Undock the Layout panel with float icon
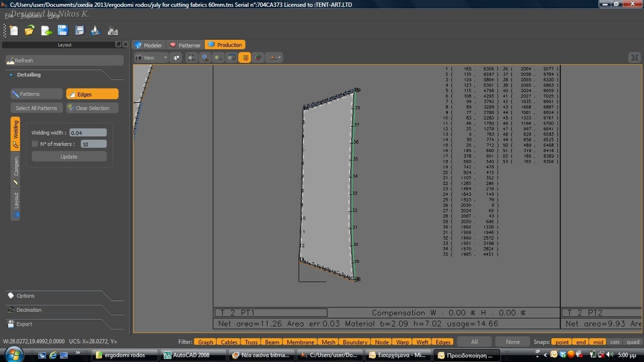The height and width of the screenshot is (362, 644). click(x=118, y=44)
